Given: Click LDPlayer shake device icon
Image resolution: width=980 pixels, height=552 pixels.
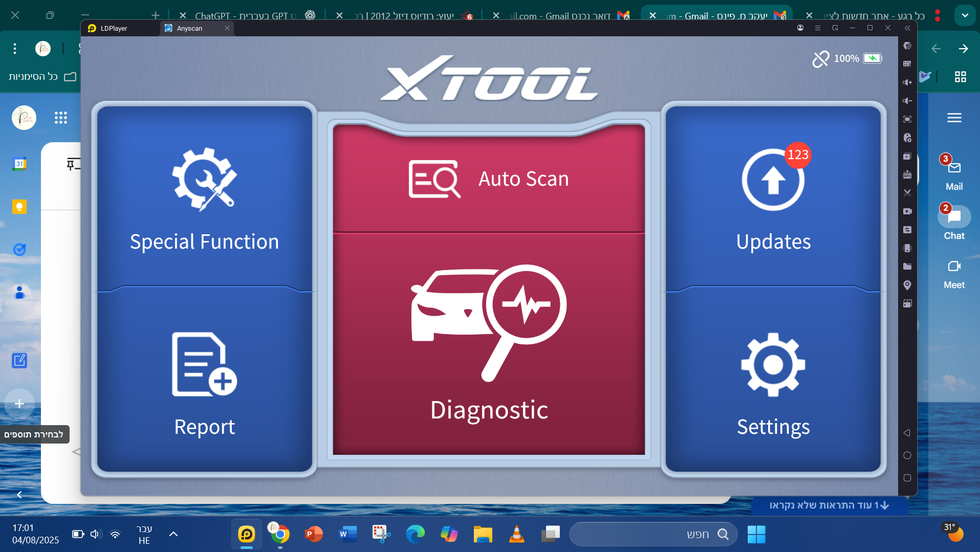Looking at the screenshot, I should [907, 248].
